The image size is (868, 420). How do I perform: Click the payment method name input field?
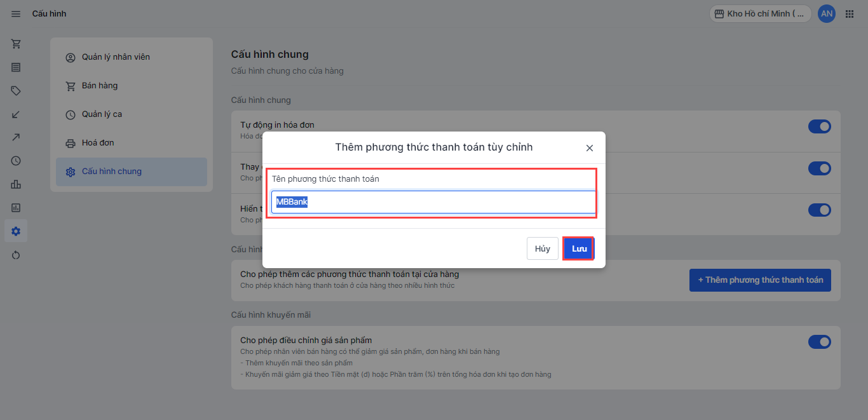433,202
